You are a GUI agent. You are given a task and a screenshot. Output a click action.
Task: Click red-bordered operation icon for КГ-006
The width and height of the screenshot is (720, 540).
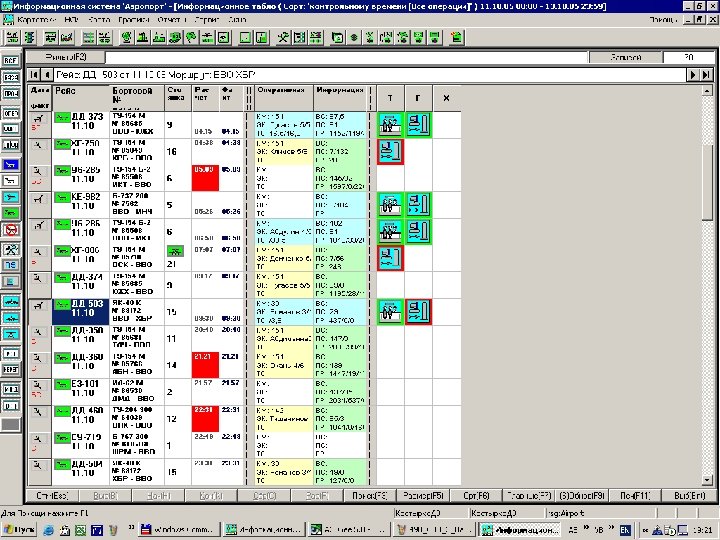click(390, 258)
